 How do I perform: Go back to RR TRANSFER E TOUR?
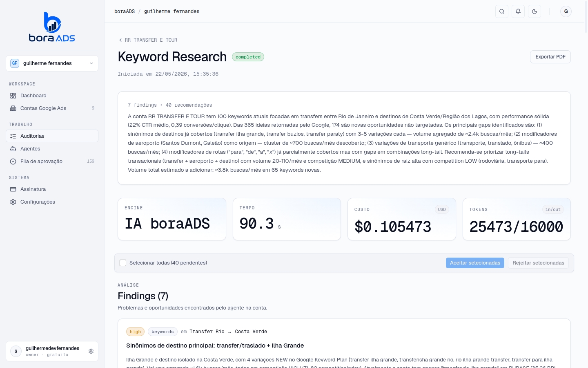coord(148,40)
